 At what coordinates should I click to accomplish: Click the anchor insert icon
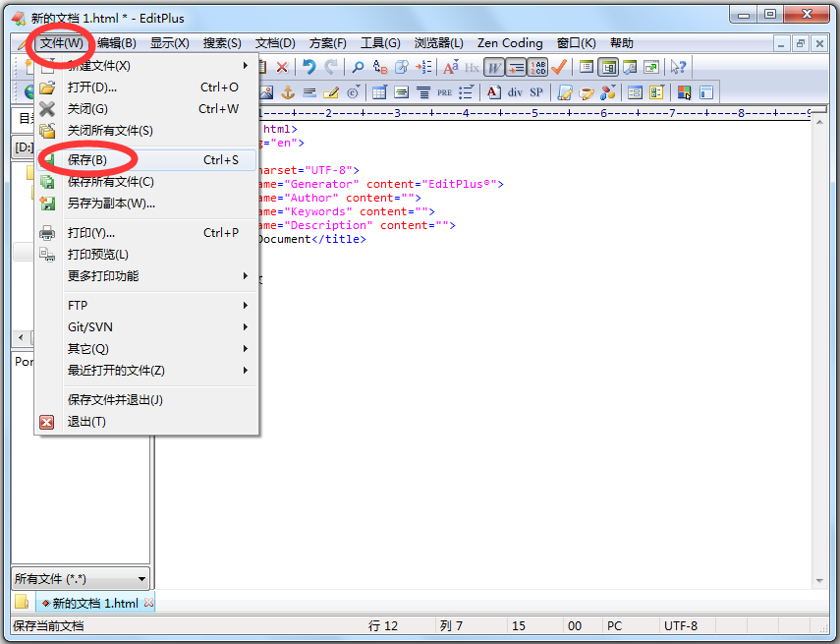(x=287, y=91)
